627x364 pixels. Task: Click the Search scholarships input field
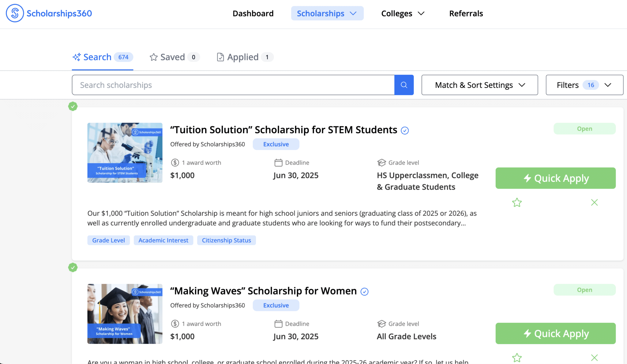[x=214, y=85]
